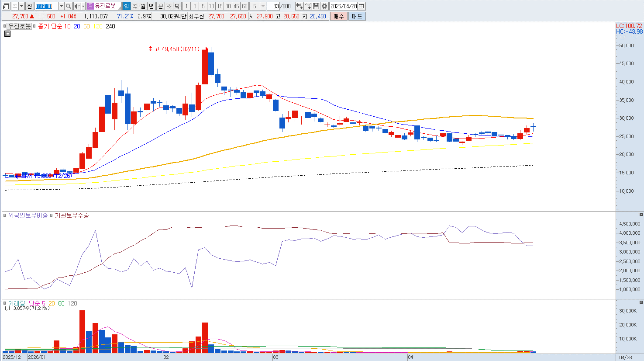Click the 최고 49,450 (02/11) high marker
This screenshot has width=644, height=361.
pyautogui.click(x=174, y=49)
